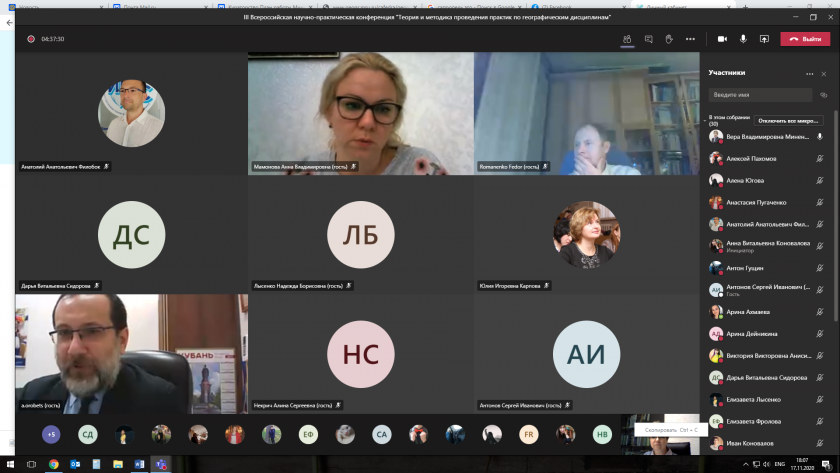Image resolution: width=840 pixels, height=473 pixels.
Task: Toggle the microphone mute button
Action: (x=743, y=39)
